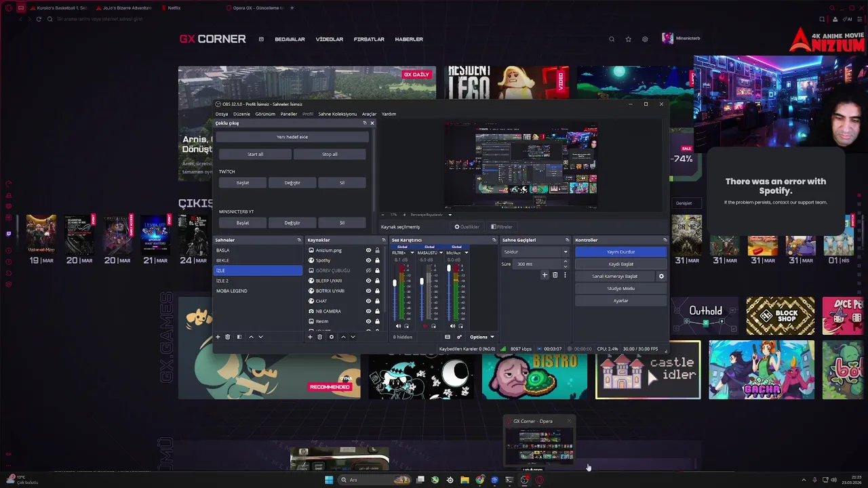Click Yayını Durdur to stop streaming
Image resolution: width=868 pixels, height=488 pixels.
620,251
